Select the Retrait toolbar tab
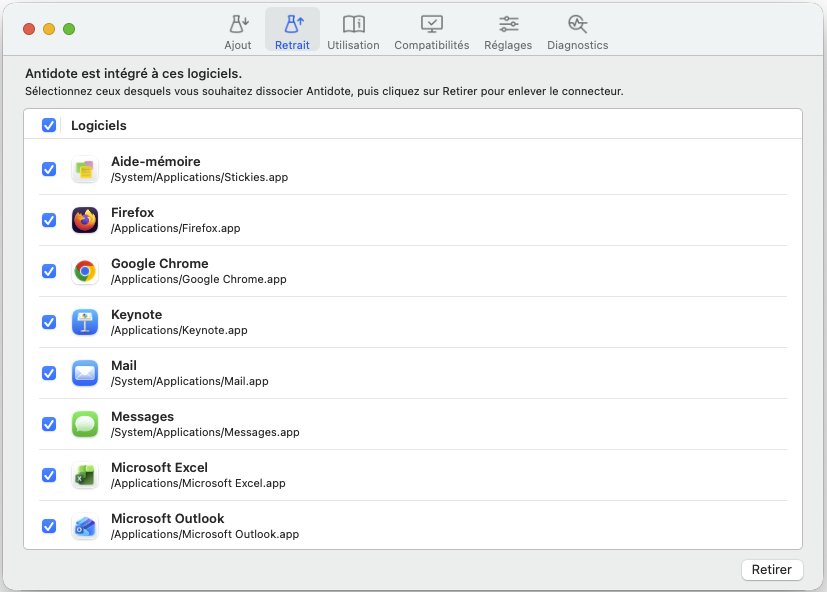Image resolution: width=827 pixels, height=592 pixels. pos(292,30)
